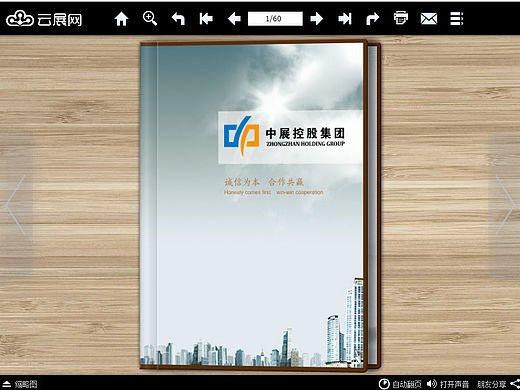Flip to previous page using left side arrow
Screen dimensions: 520x390
[16, 205]
